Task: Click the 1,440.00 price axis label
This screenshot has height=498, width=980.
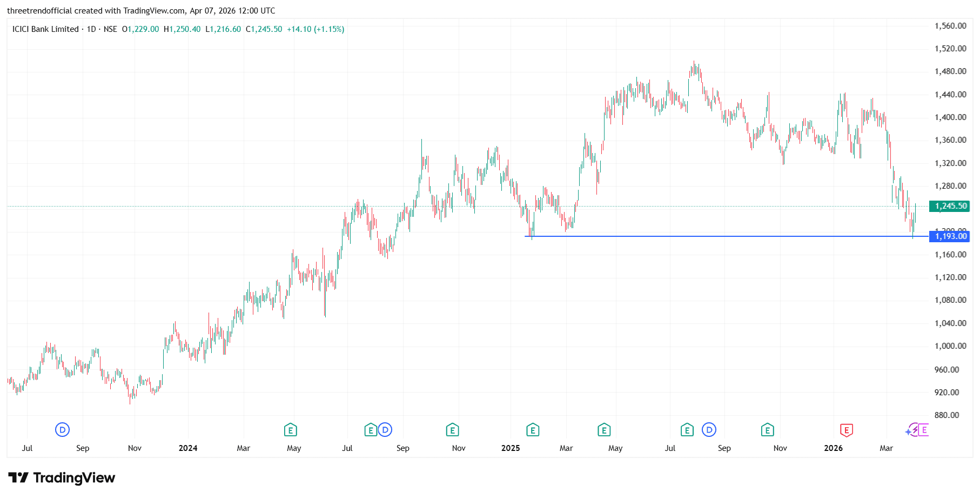Action: pos(950,95)
